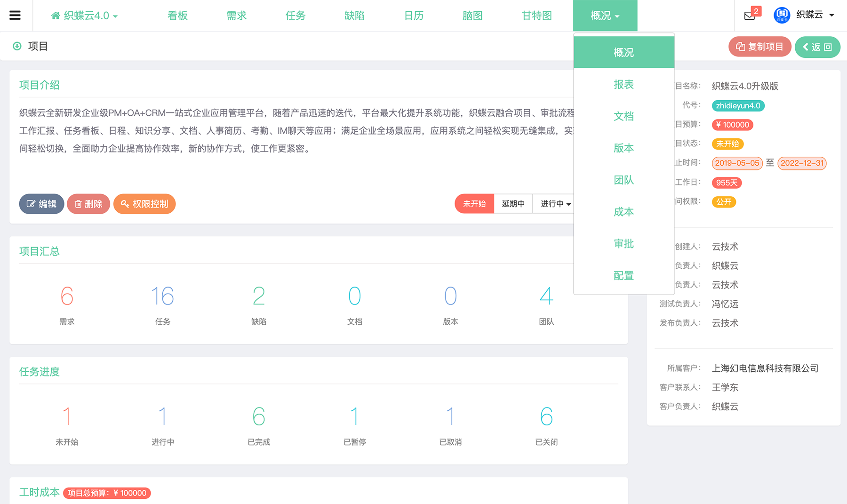Image resolution: width=847 pixels, height=504 pixels.
Task: Click the 2022-12-31 end date badge
Action: (x=802, y=163)
